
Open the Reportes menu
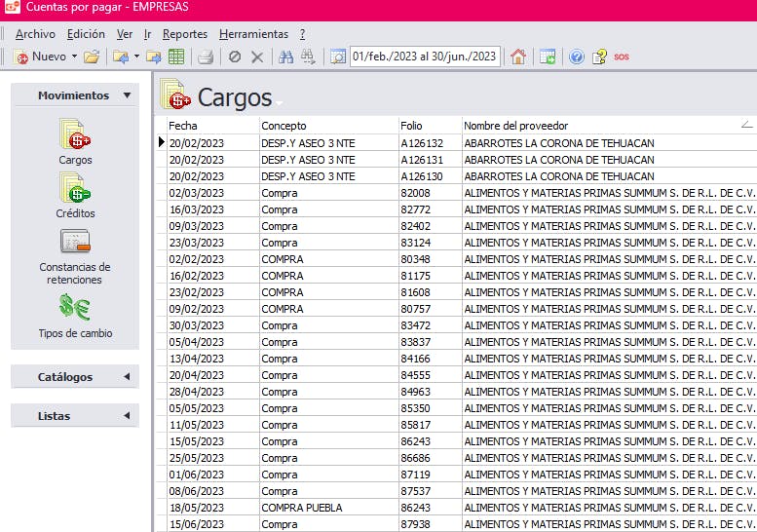185,34
